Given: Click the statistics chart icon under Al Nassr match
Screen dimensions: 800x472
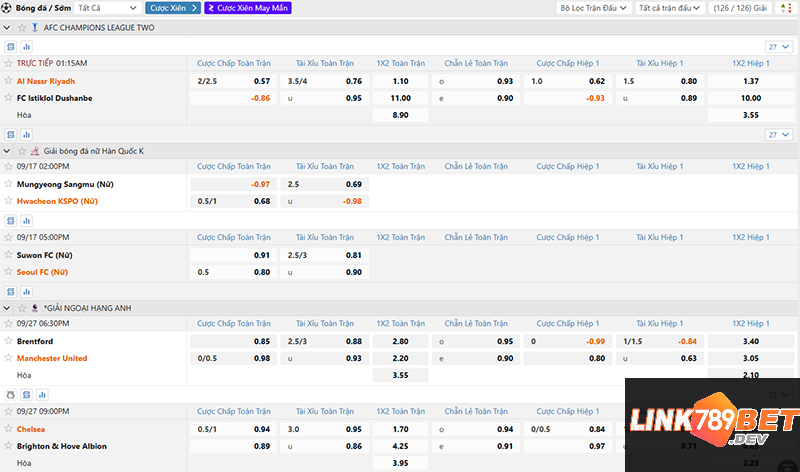Looking at the screenshot, I should coord(26,47).
